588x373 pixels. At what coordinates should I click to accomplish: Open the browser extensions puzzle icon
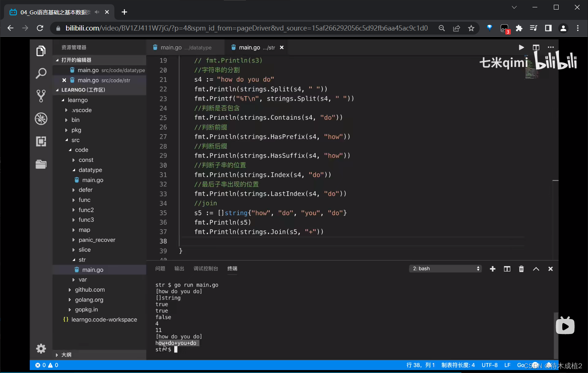coord(519,28)
